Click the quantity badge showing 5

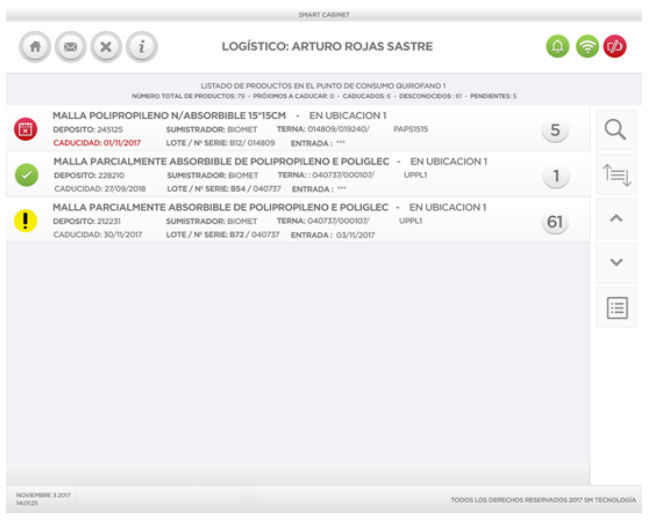tap(553, 130)
